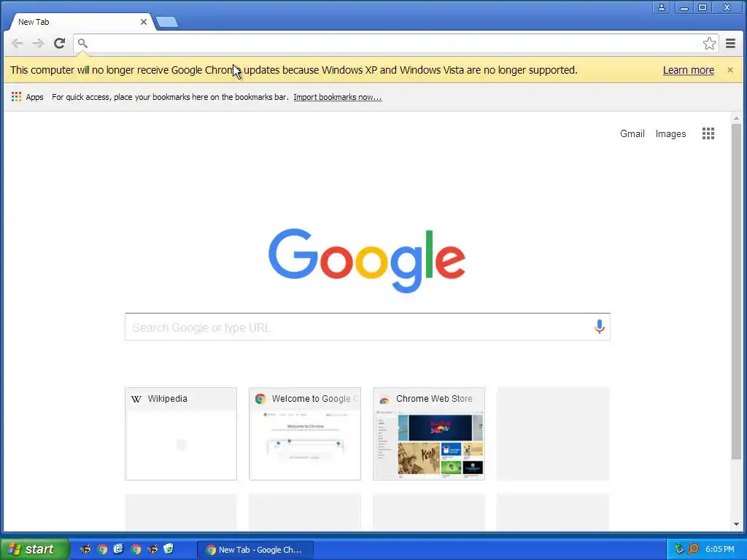Viewport: 747px width, 560px height.
Task: Open Google Images link
Action: pos(670,134)
